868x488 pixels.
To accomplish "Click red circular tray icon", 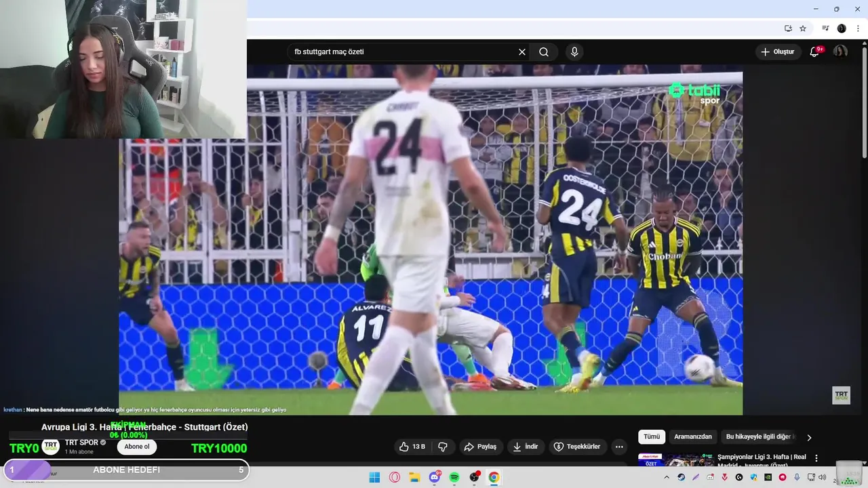I will [x=783, y=477].
